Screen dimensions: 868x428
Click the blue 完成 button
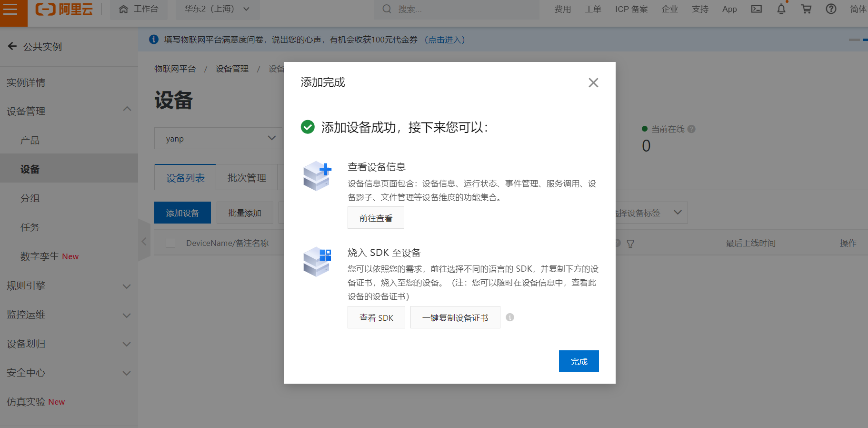point(579,361)
